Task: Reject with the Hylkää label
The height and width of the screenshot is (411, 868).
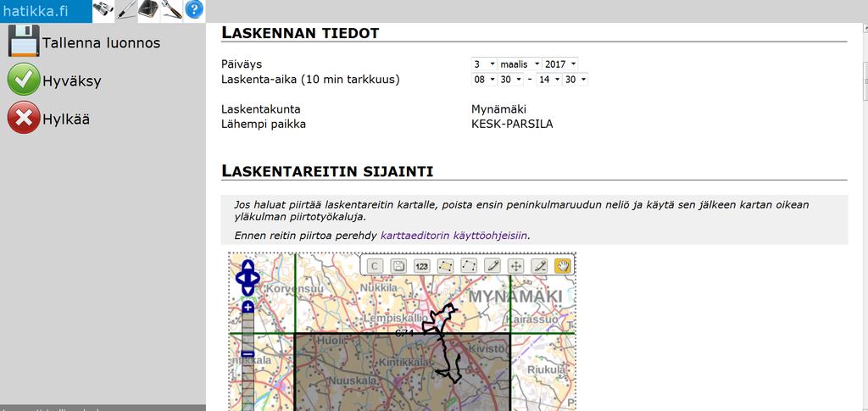Action: tap(66, 119)
